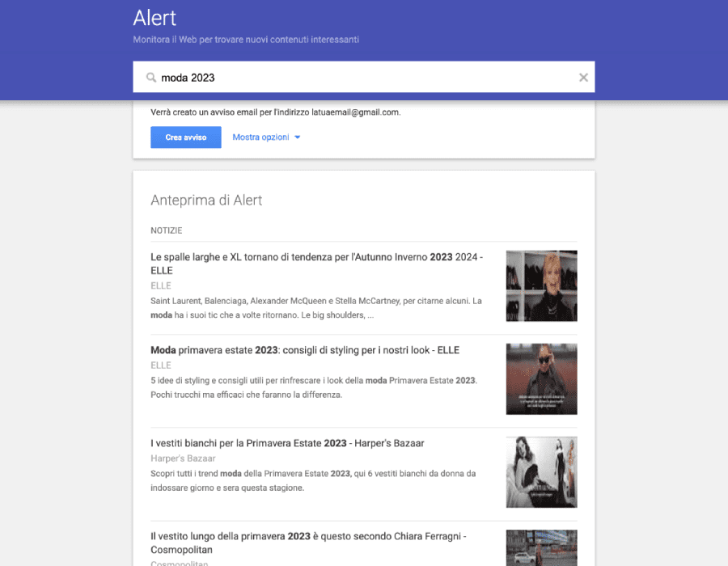The image size is (728, 566).
Task: Click the 'Saint Laurent, Balenciaga' snippet text
Action: (316, 308)
